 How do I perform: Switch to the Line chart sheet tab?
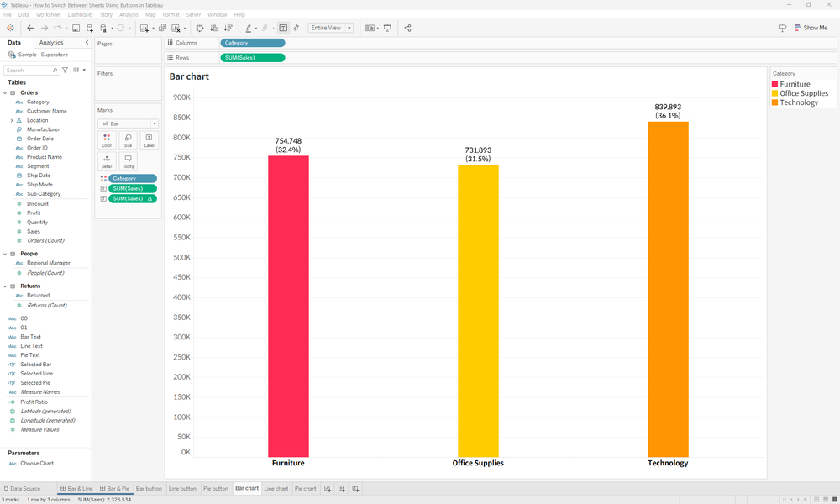(276, 488)
